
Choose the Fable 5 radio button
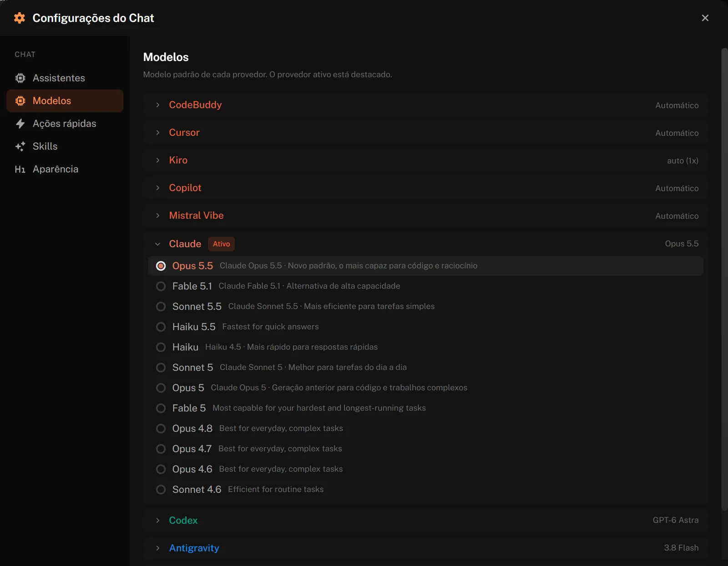161,408
